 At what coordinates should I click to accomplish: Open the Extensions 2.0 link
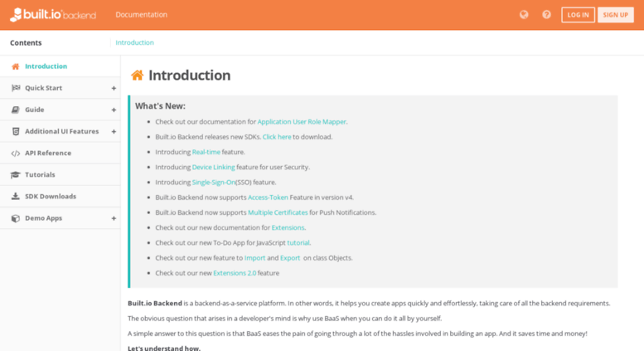click(x=235, y=273)
